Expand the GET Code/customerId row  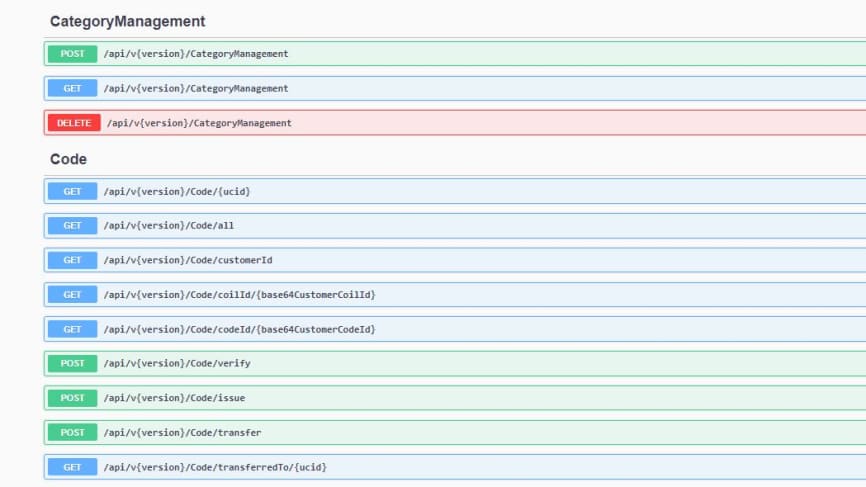[x=455, y=260]
